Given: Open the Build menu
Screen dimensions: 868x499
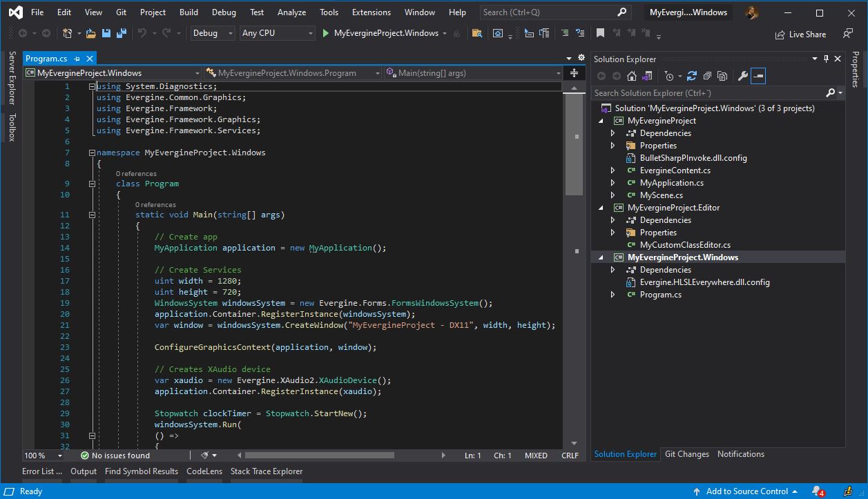Looking at the screenshot, I should tap(188, 12).
